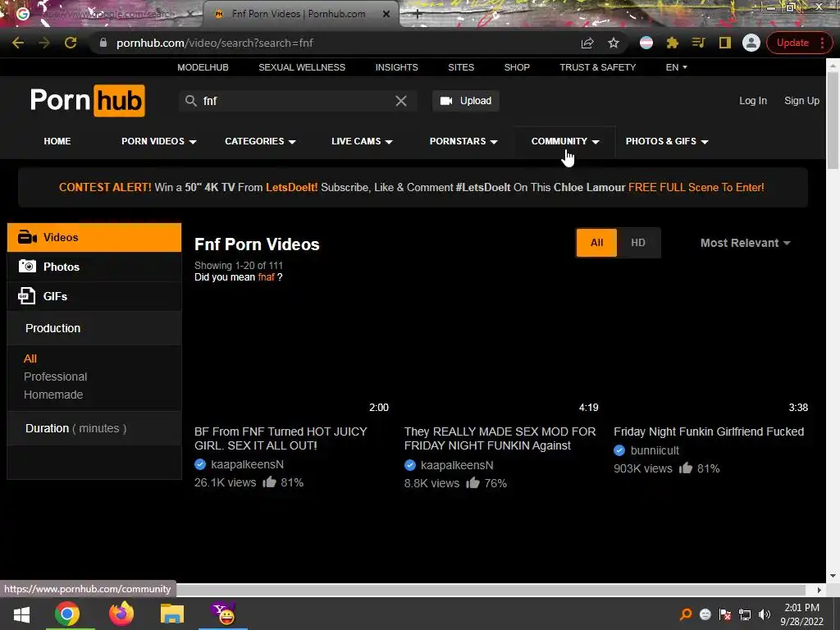Reload the current page
This screenshot has width=840, height=630.
[x=71, y=43]
